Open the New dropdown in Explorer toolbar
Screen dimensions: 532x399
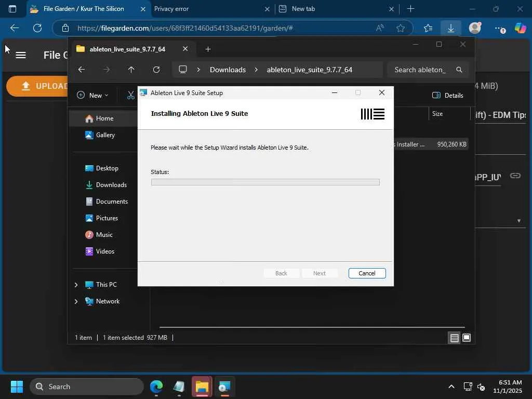point(92,96)
